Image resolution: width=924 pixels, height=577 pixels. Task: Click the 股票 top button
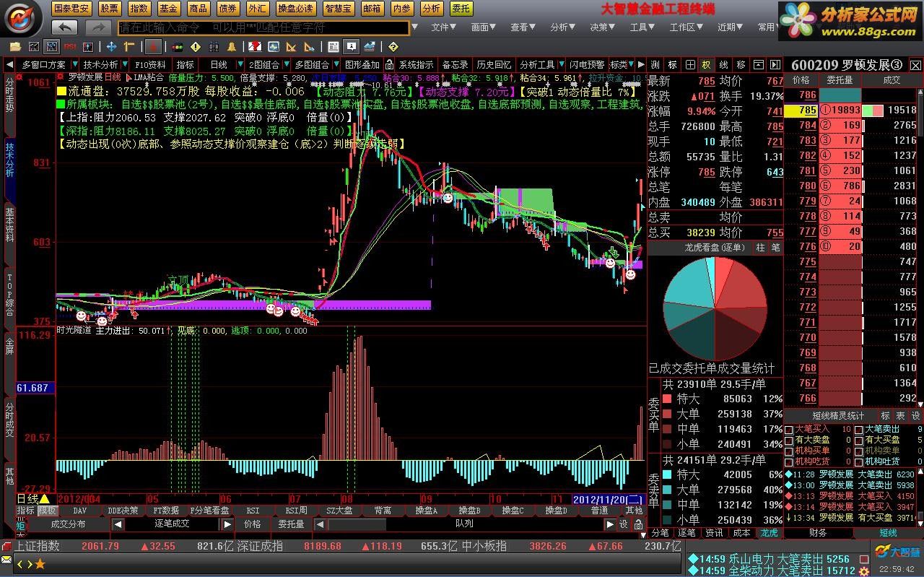110,9
